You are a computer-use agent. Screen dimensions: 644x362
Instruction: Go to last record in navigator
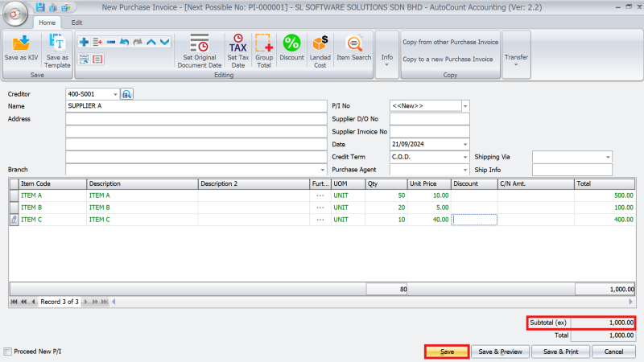(x=105, y=302)
